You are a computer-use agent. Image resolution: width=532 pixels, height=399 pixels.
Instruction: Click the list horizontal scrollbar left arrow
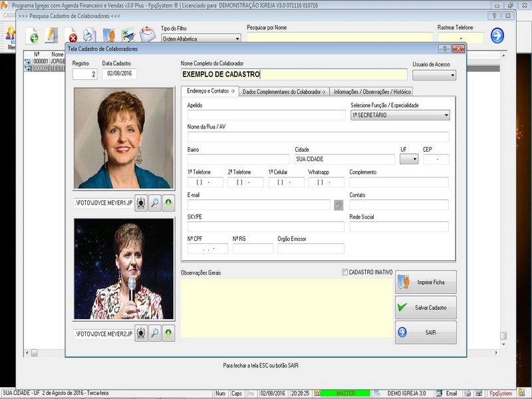tap(27, 353)
